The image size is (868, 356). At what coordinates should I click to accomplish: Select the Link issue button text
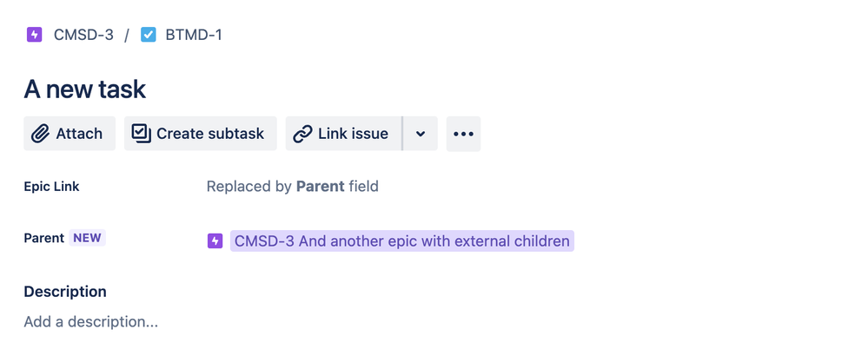tap(353, 134)
